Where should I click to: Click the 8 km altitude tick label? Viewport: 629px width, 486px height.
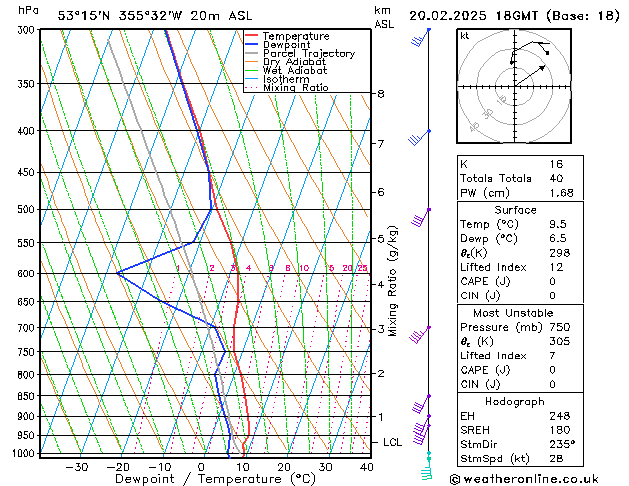(381, 94)
